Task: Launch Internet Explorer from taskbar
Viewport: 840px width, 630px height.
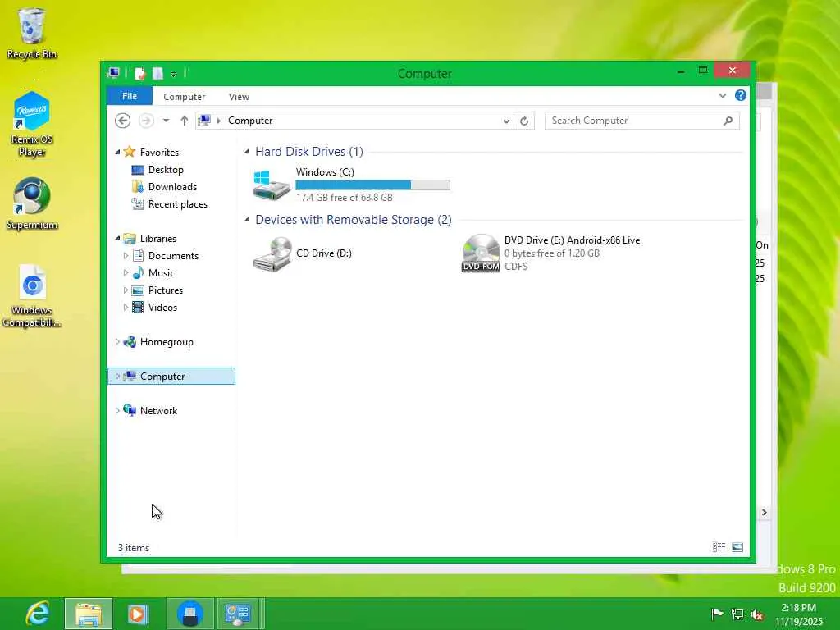Action: (x=38, y=614)
